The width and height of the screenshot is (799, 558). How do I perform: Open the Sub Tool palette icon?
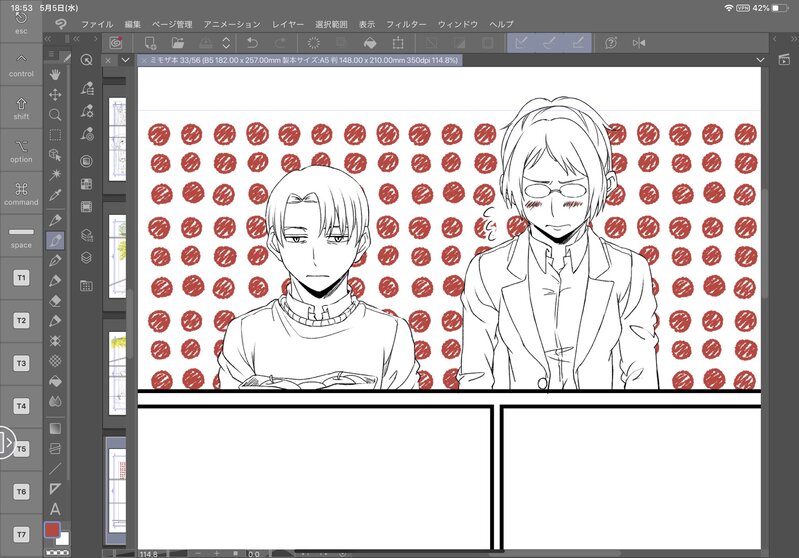tap(87, 88)
